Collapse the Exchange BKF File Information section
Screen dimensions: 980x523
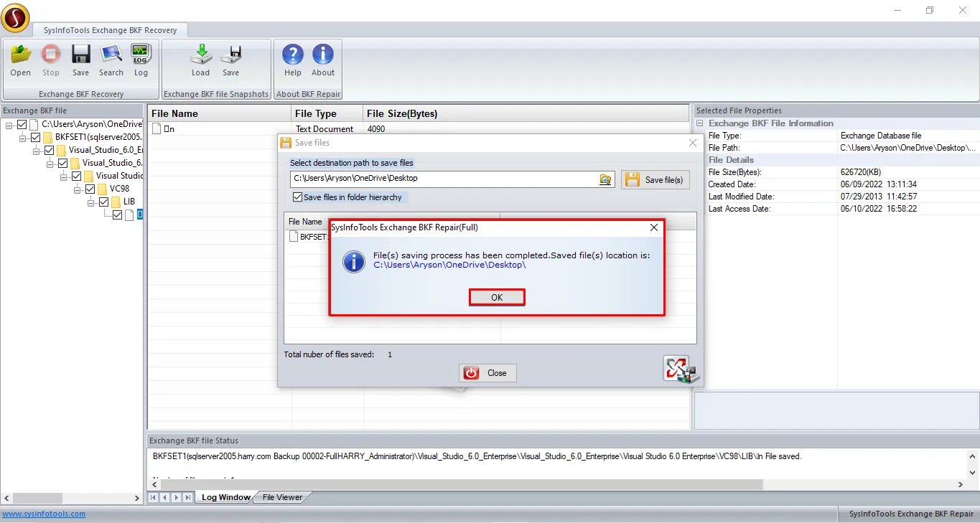700,123
